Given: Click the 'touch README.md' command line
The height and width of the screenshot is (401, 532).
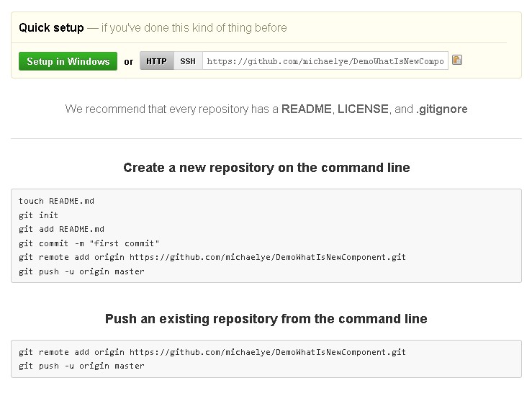Looking at the screenshot, I should (56, 201).
